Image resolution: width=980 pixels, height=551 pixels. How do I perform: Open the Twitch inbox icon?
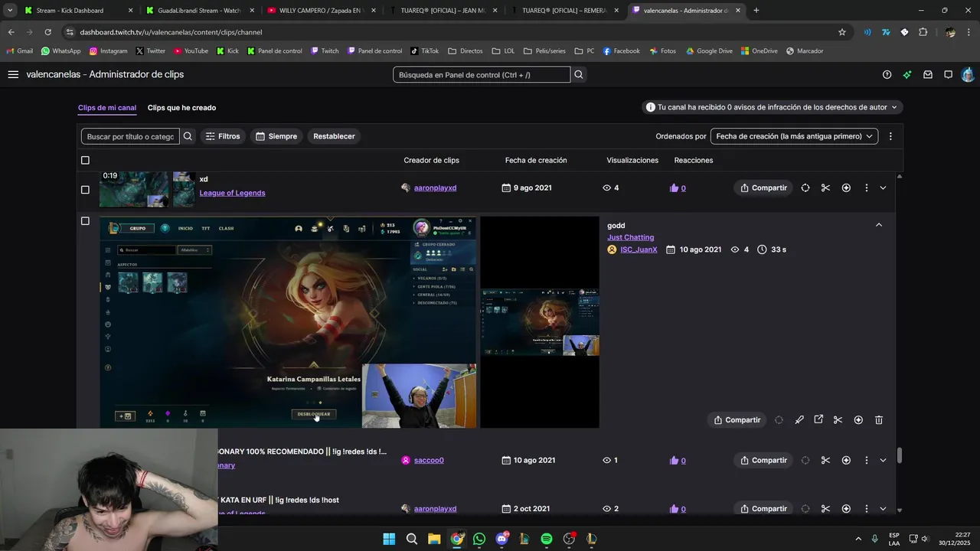[x=928, y=74]
